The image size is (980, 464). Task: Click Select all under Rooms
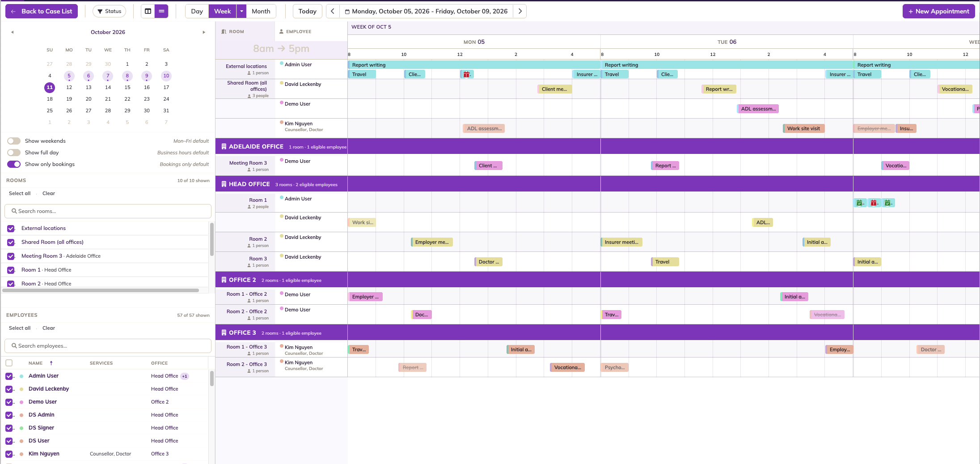[20, 193]
